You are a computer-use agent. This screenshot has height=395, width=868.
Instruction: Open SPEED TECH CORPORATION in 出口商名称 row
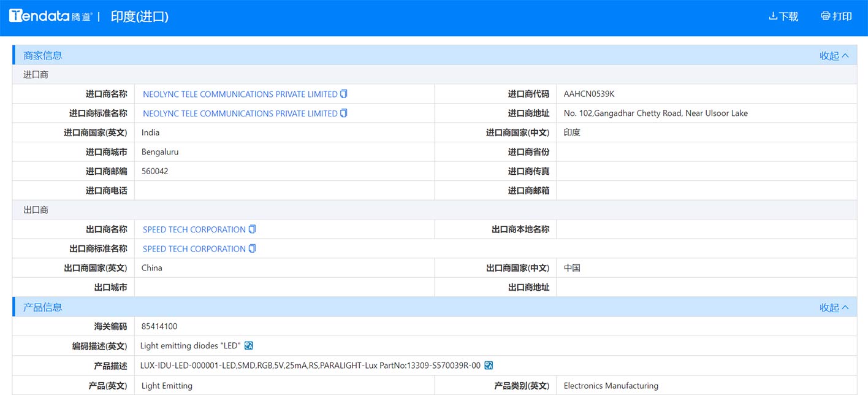[194, 229]
